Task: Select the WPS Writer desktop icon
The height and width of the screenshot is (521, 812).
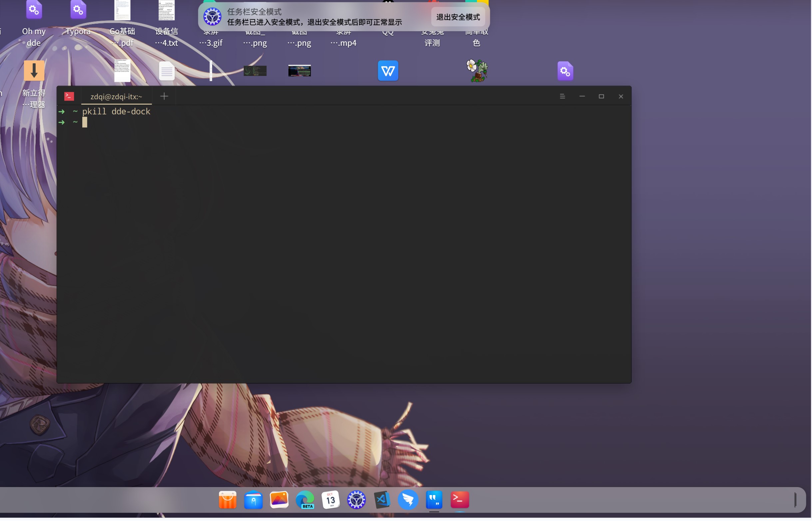Action: tap(388, 71)
